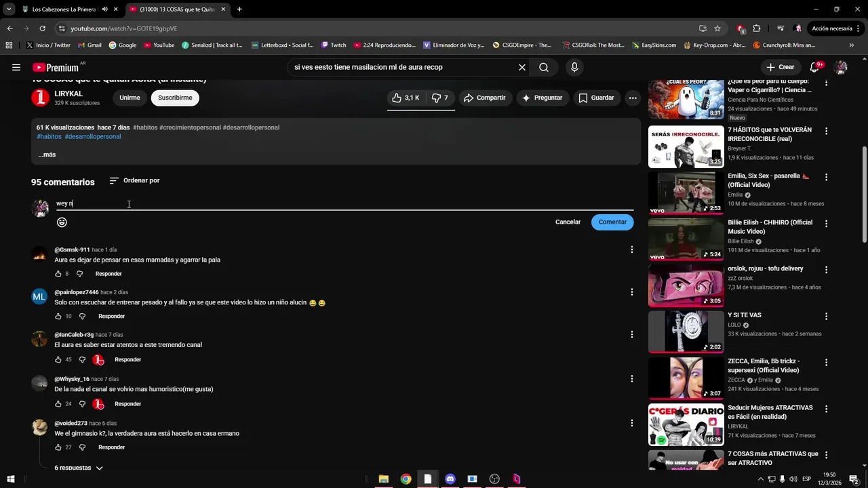Open the Gmail bookmark
The height and width of the screenshot is (488, 868).
[90, 45]
